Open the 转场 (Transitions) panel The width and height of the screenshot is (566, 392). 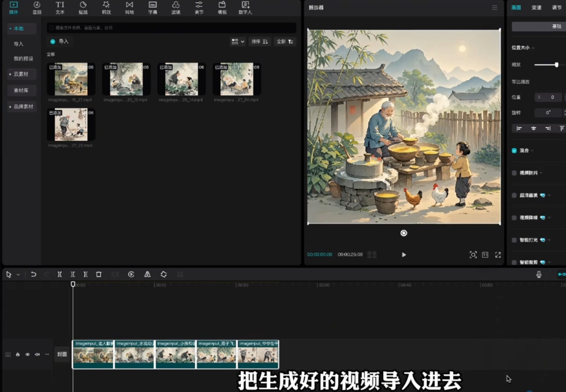point(129,8)
